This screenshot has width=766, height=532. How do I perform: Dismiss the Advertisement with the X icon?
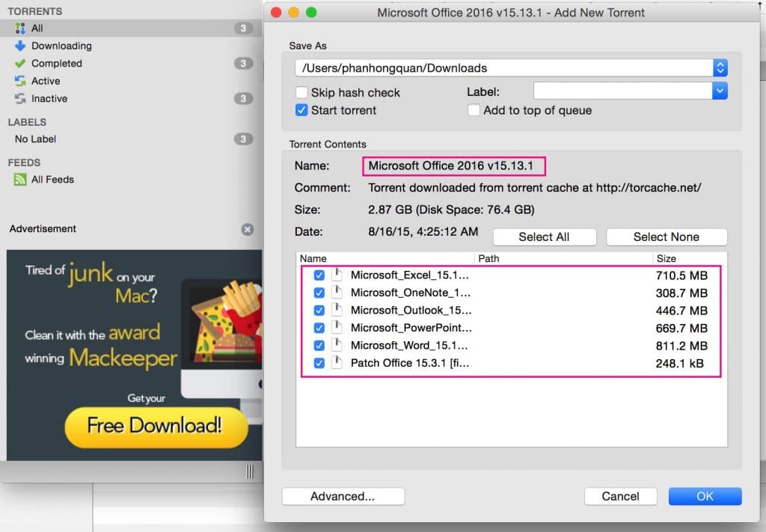pyautogui.click(x=248, y=229)
